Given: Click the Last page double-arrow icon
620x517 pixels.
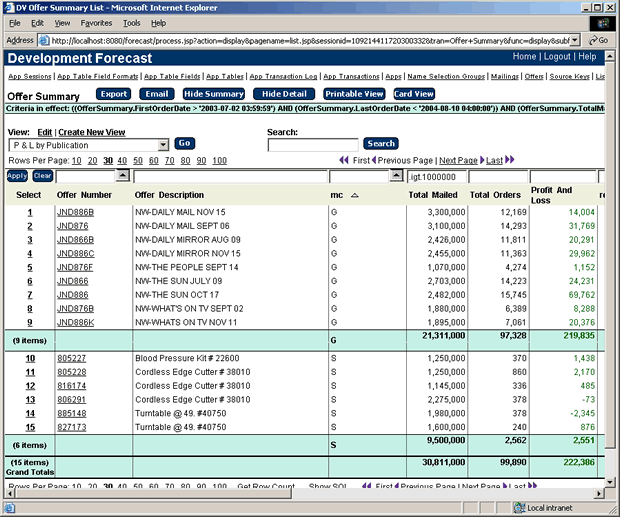Looking at the screenshot, I should pyautogui.click(x=510, y=160).
